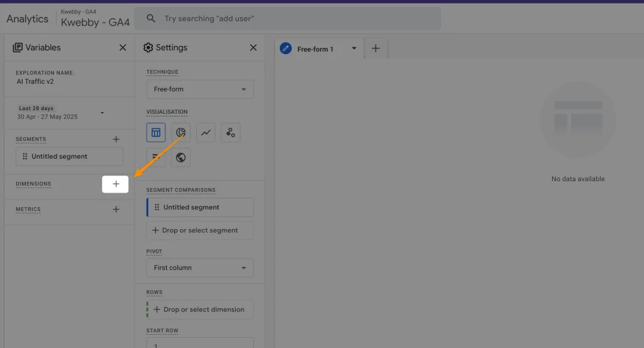Click Drop or select segment

point(200,230)
